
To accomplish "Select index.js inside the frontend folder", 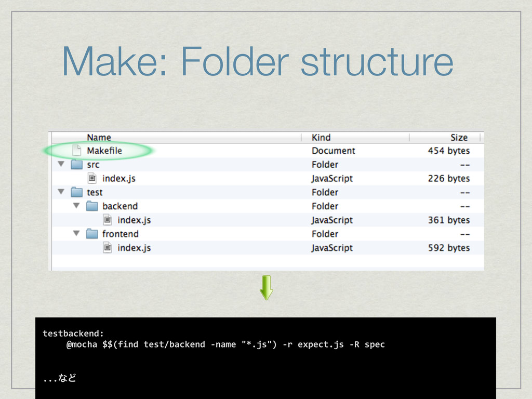I will 134,248.
